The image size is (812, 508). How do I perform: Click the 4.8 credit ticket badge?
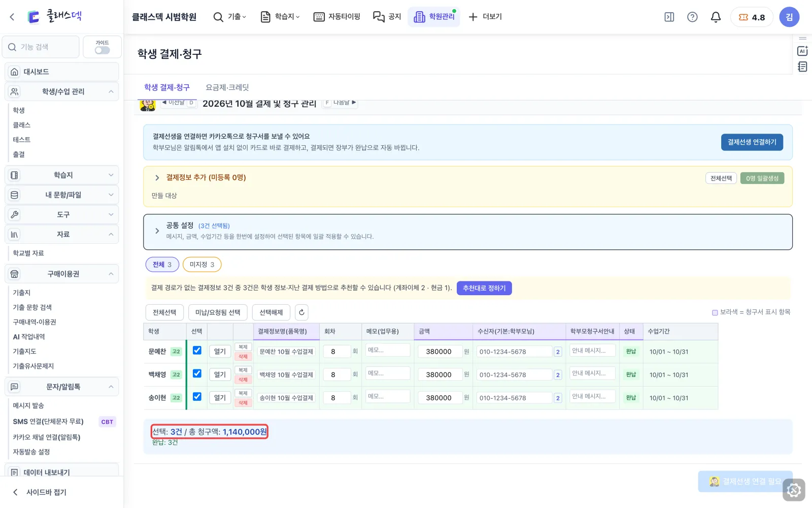[752, 17]
